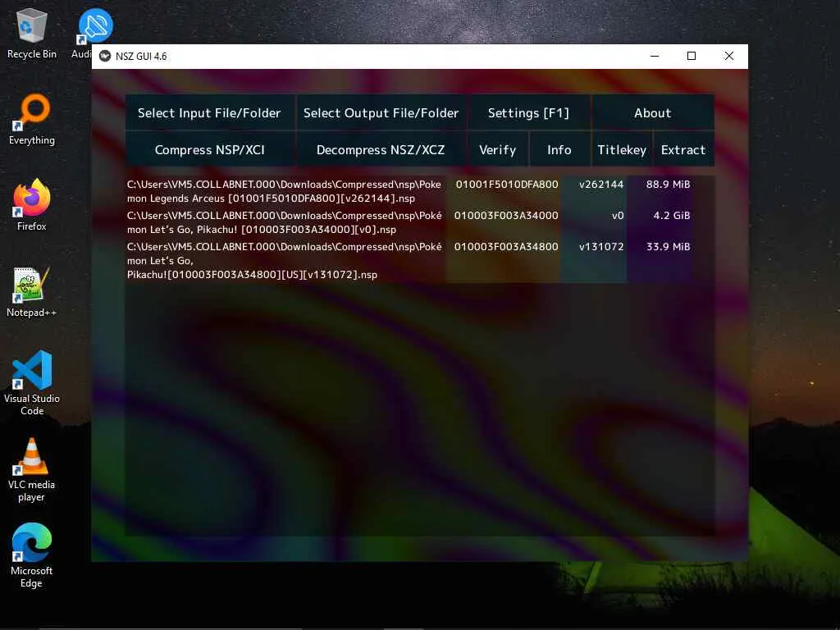Open the About dialog
This screenshot has width=840, height=630.
[652, 113]
